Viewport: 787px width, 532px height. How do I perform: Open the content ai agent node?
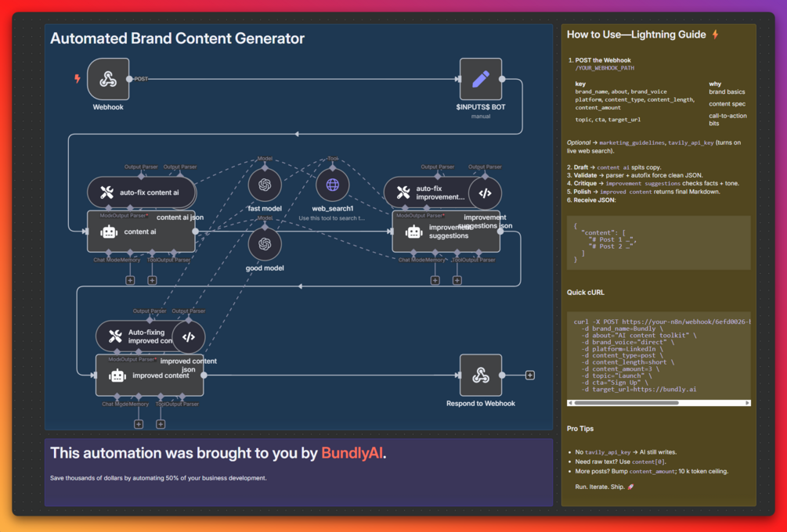pyautogui.click(x=141, y=231)
